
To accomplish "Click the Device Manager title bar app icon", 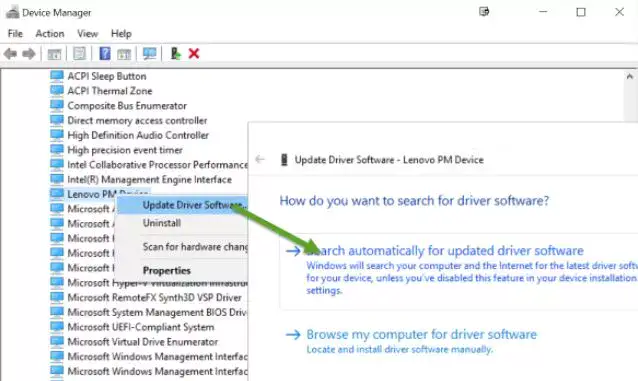I will (12, 13).
